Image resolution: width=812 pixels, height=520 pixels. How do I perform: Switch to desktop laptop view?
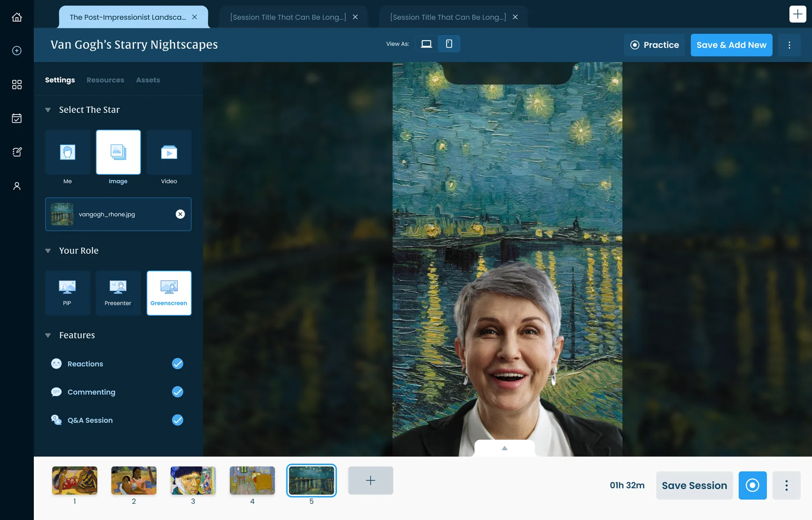coord(426,44)
